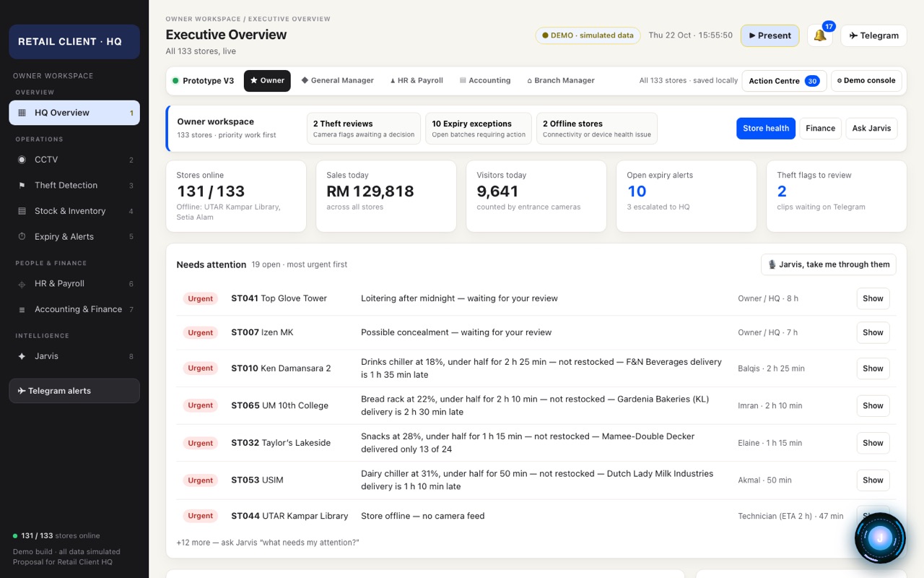The height and width of the screenshot is (578, 924).
Task: Click the Stock & Inventory icon
Action: point(22,211)
